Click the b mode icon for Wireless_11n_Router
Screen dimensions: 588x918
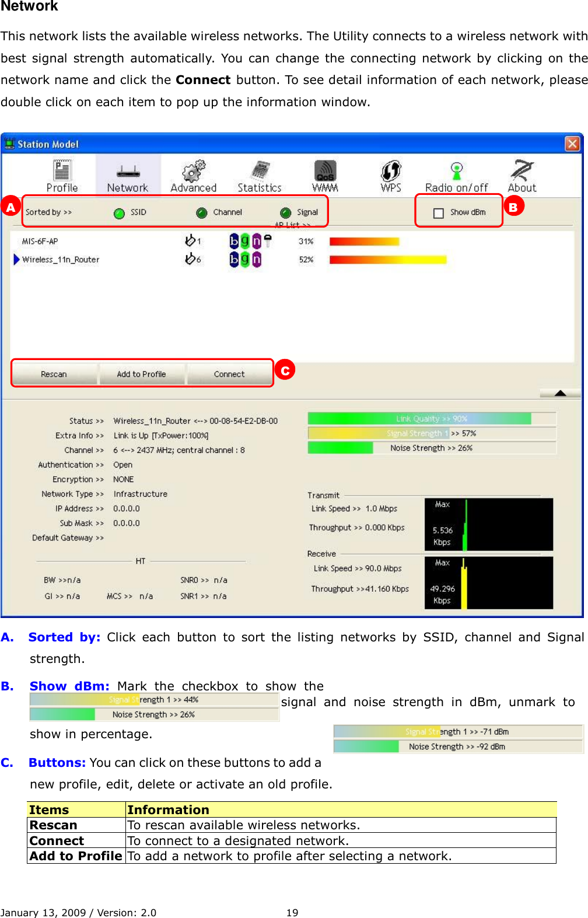click(x=234, y=259)
